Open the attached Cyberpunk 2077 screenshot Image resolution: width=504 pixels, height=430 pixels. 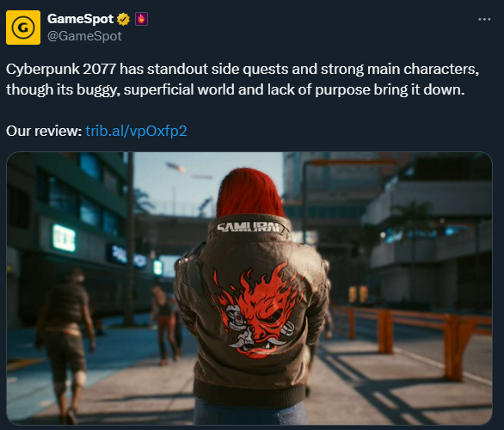(x=249, y=288)
